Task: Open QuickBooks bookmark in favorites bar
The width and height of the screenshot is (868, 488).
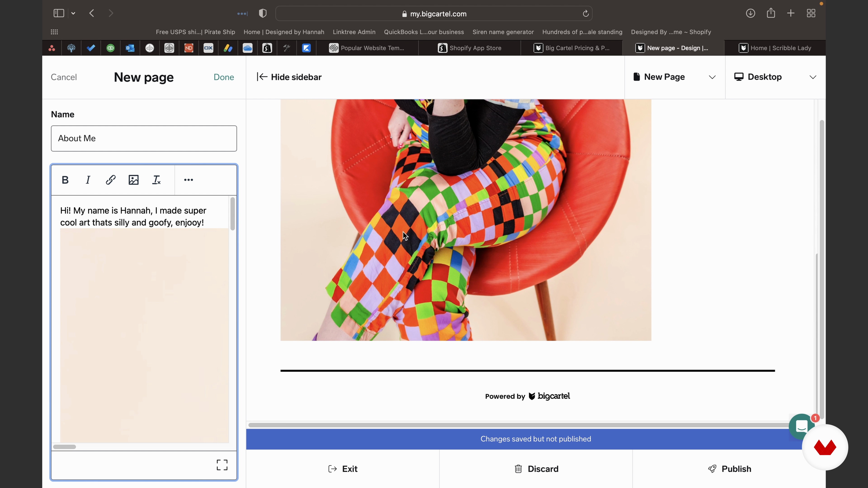Action: coord(424,32)
